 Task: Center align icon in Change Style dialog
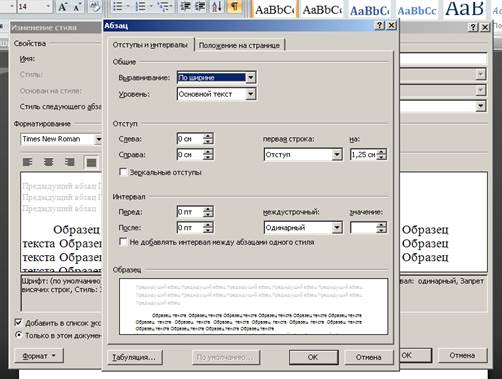tap(49, 162)
